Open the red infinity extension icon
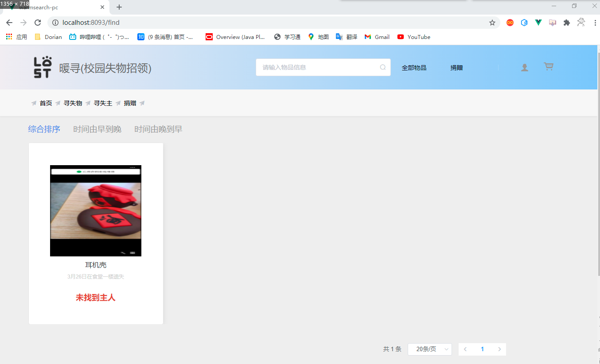The height and width of the screenshot is (364, 600). pos(510,23)
